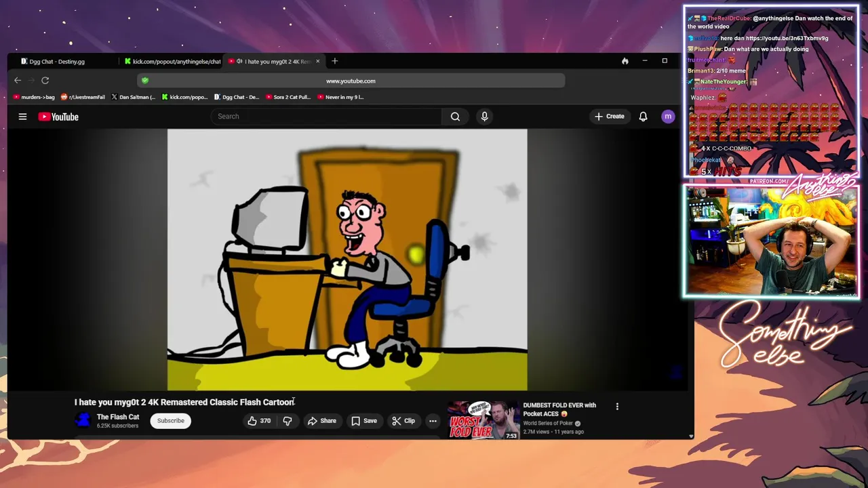Dislike the video with thumbs down
The image size is (868, 488).
tap(288, 421)
